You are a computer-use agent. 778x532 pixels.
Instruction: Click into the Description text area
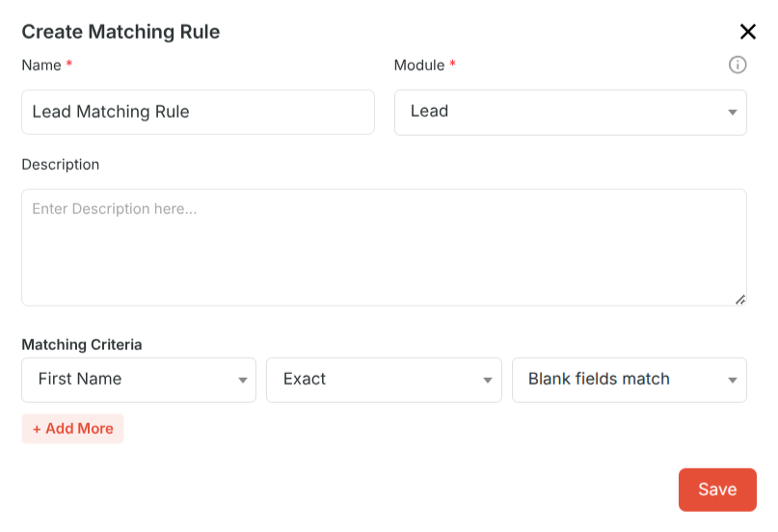pos(384,248)
